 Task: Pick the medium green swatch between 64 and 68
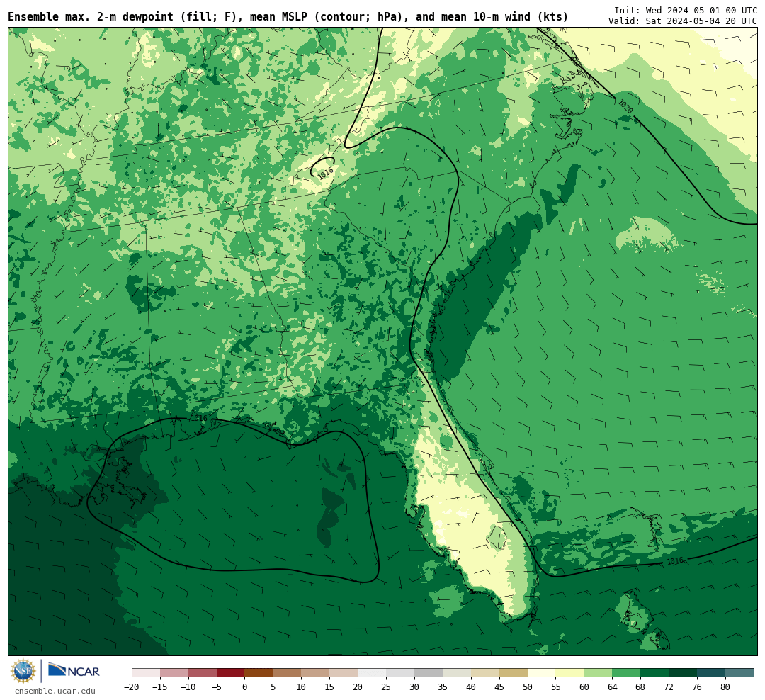[627, 673]
